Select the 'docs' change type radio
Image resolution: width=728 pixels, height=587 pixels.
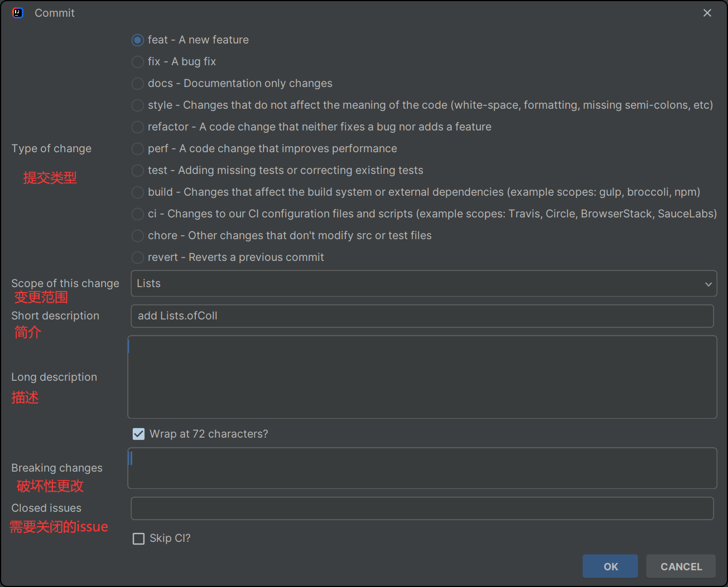pos(138,84)
